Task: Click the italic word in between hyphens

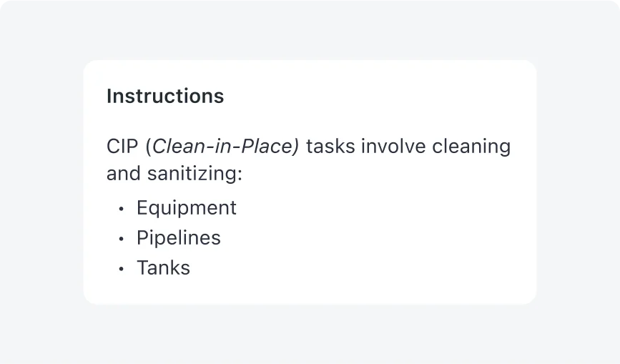Action: tap(222, 146)
